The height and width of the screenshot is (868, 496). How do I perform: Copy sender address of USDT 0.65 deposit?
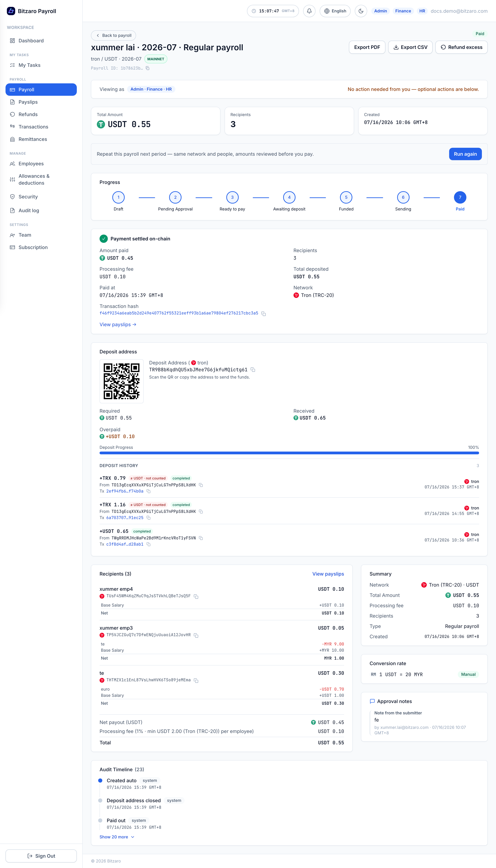201,538
